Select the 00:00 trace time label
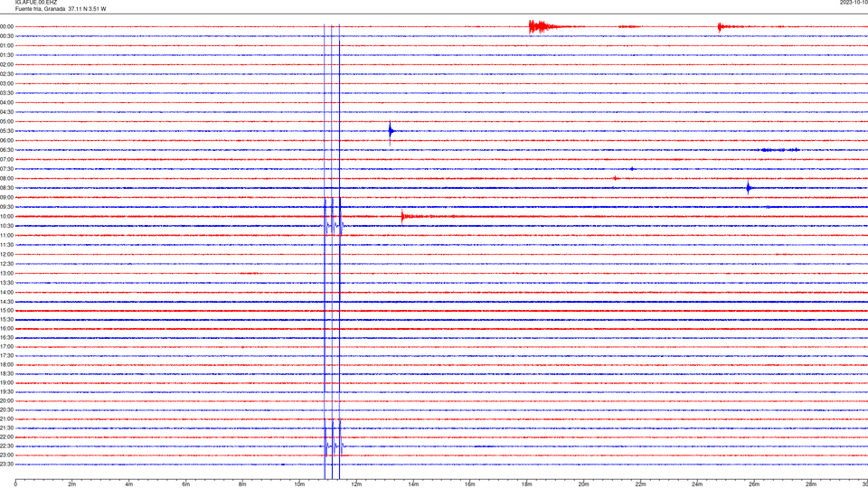 [6, 26]
